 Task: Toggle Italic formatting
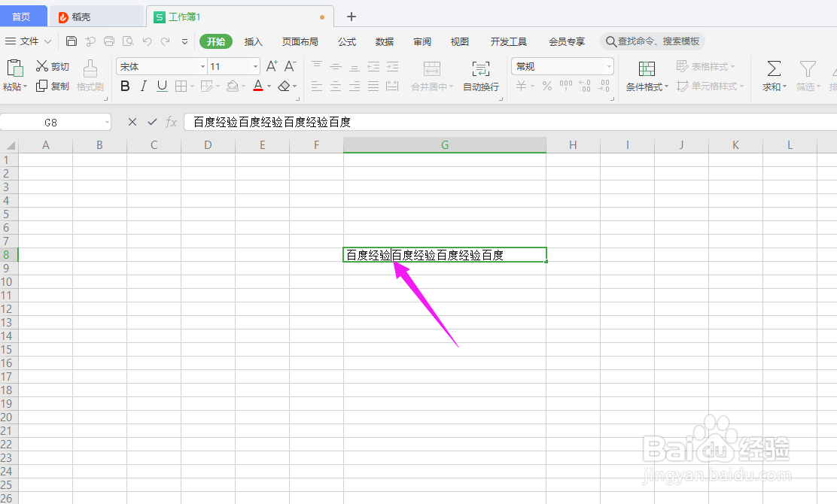point(143,86)
